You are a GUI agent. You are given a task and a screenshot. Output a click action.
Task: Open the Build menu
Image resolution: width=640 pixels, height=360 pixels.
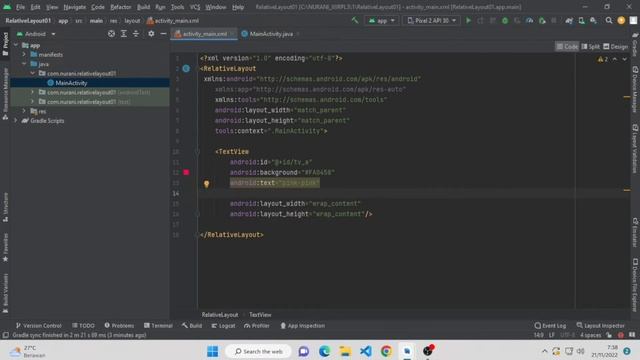pos(143,7)
